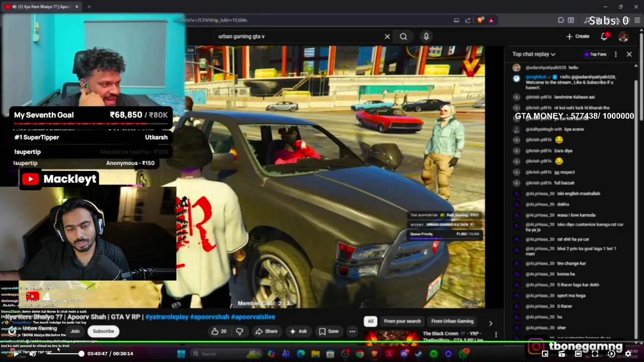The width and height of the screenshot is (644, 362).
Task: Enter fullscreen mode on the video player
Action: click(595, 353)
